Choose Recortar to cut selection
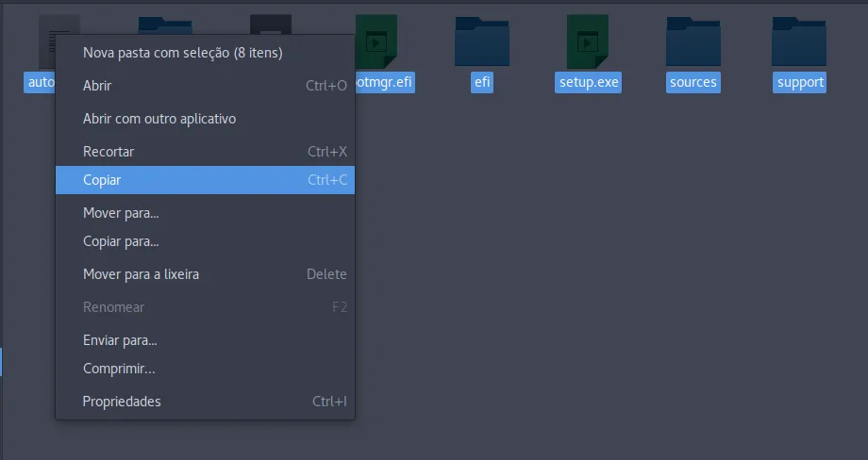The height and width of the screenshot is (460, 868). (x=205, y=152)
